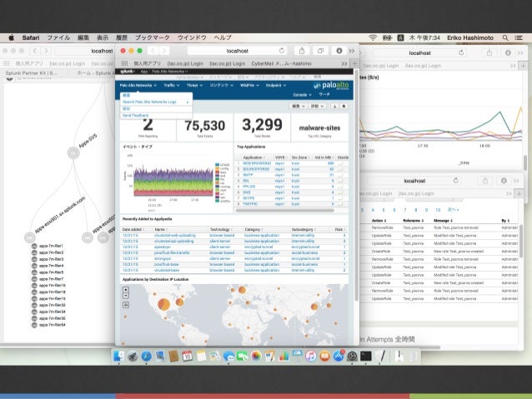Image resolution: width=532 pixels, height=399 pixels.
Task: Open Finder in the Dock
Action: pos(118,356)
